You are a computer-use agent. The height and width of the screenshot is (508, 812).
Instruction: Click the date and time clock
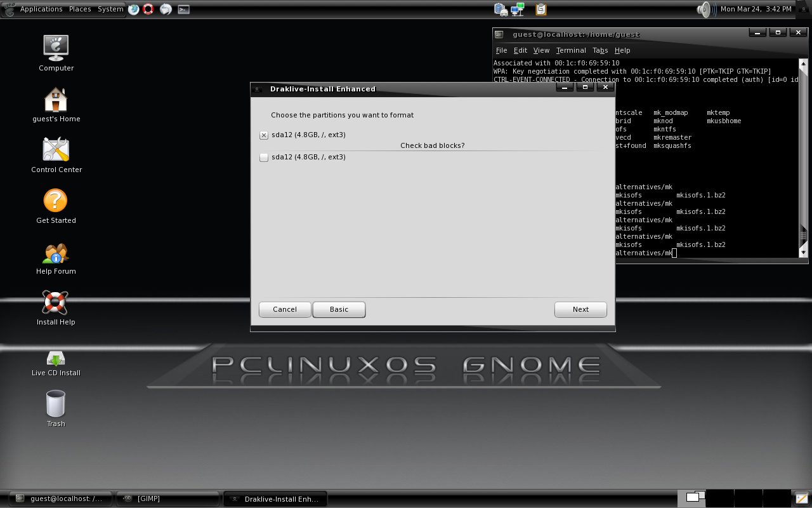point(756,9)
